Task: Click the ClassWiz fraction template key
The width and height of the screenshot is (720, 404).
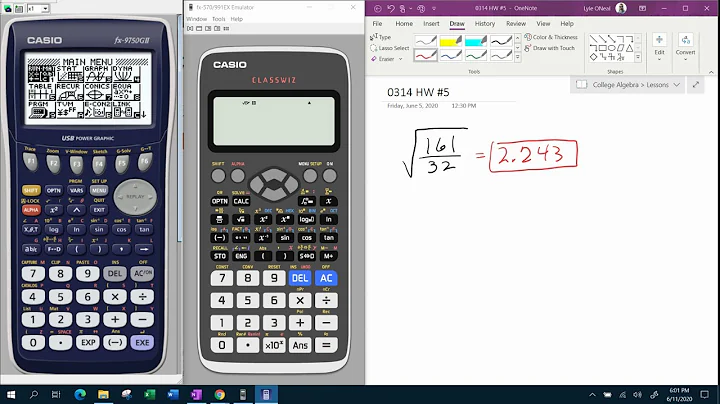Action: coord(219,219)
